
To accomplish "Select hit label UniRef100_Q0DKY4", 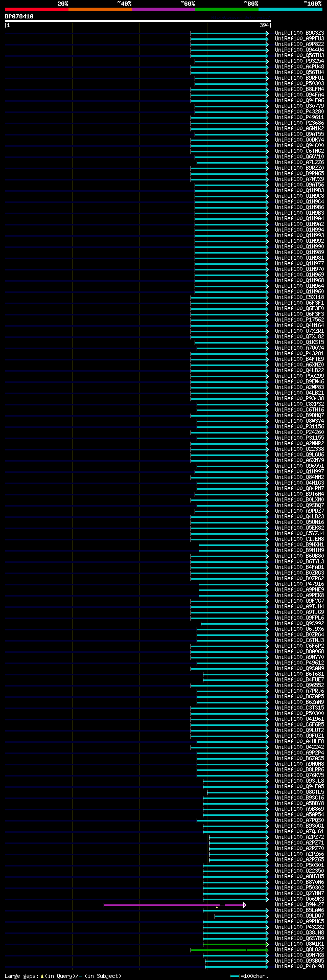I will coord(299,140).
